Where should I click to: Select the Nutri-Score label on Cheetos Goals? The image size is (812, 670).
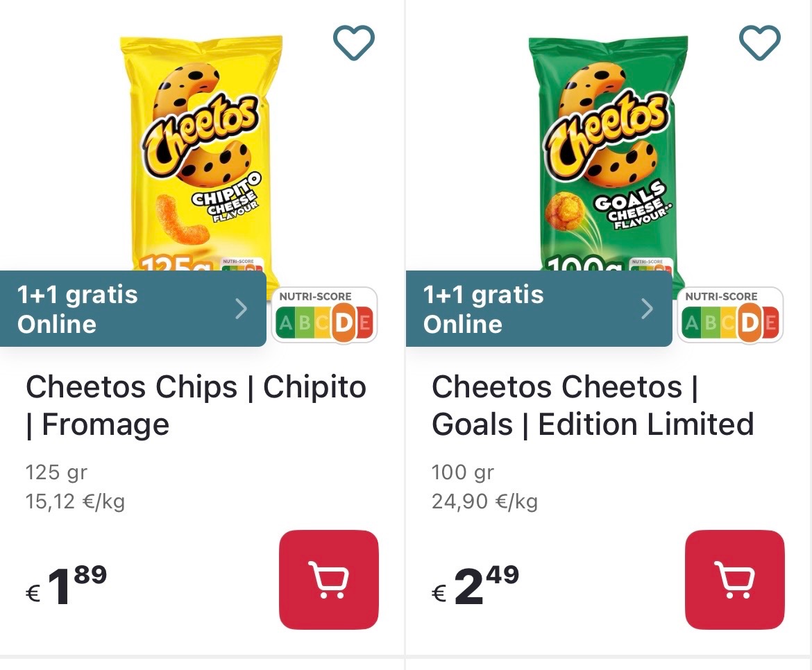[730, 316]
